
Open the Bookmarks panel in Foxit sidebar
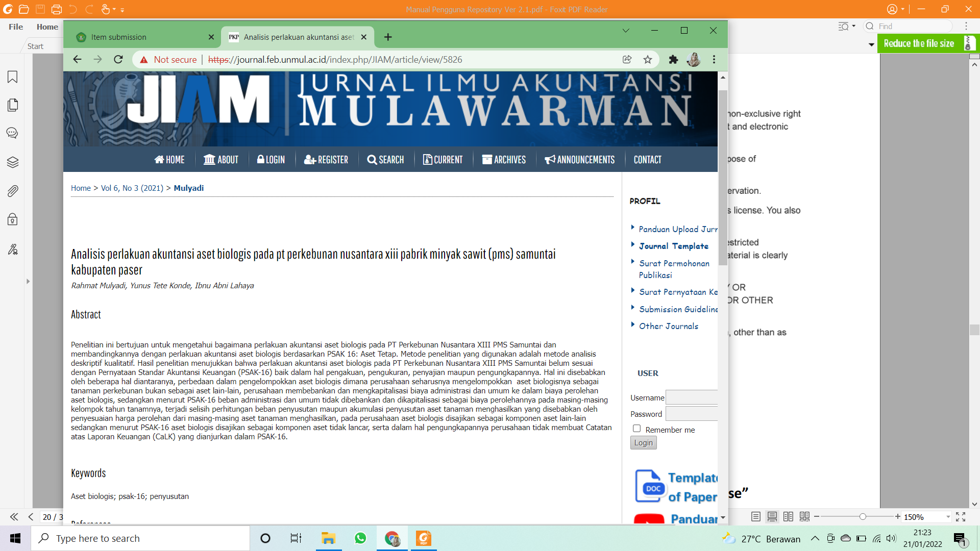click(12, 77)
